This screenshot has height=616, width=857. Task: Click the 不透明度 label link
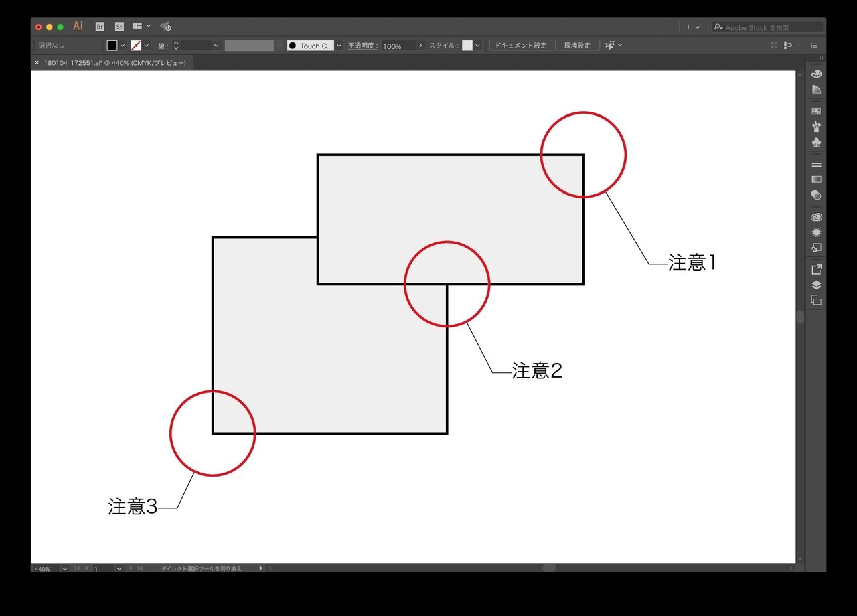363,46
